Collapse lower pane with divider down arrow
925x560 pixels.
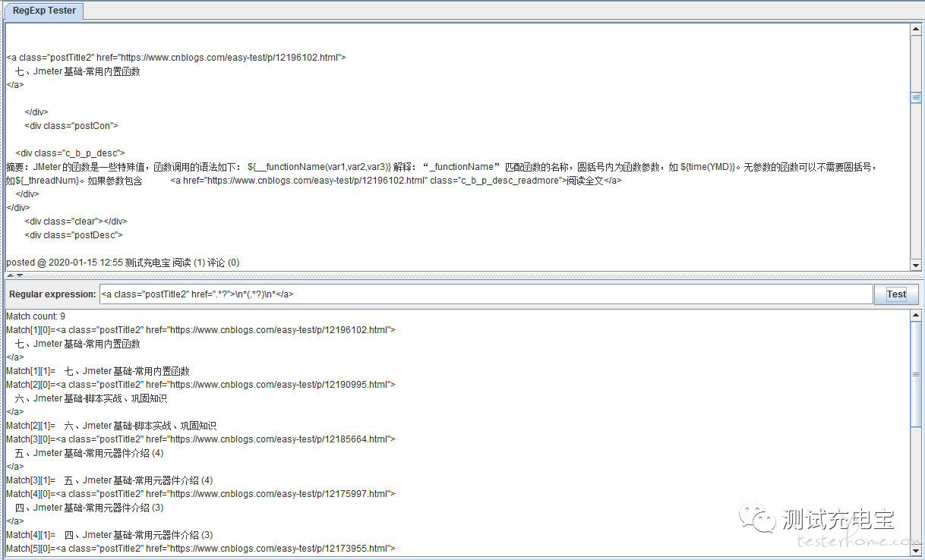(20, 275)
